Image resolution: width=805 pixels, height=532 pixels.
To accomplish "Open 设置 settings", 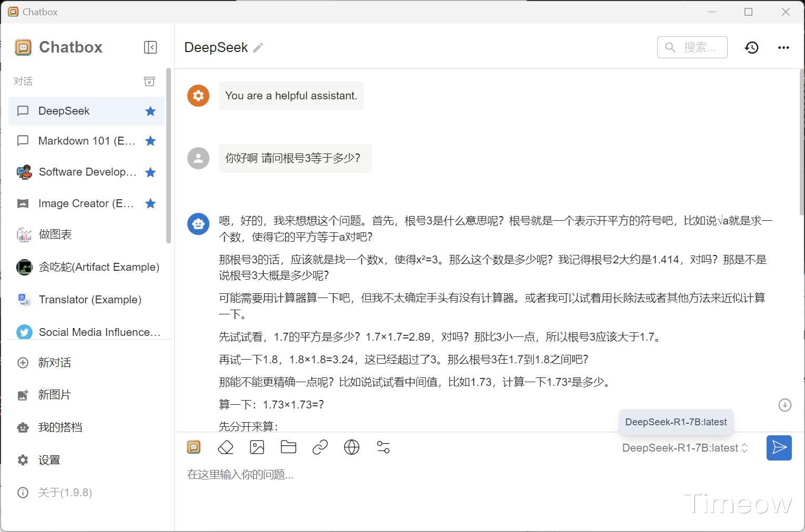I will [x=87, y=460].
